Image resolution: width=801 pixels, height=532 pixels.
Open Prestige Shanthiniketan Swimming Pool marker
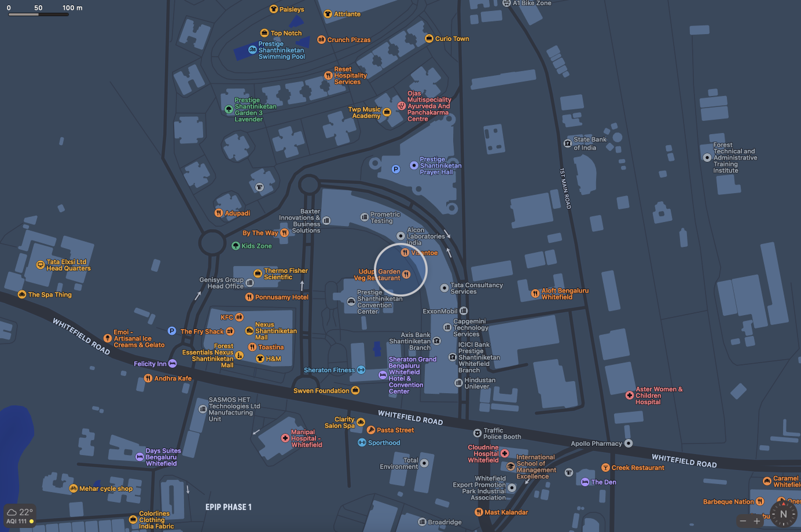point(252,50)
